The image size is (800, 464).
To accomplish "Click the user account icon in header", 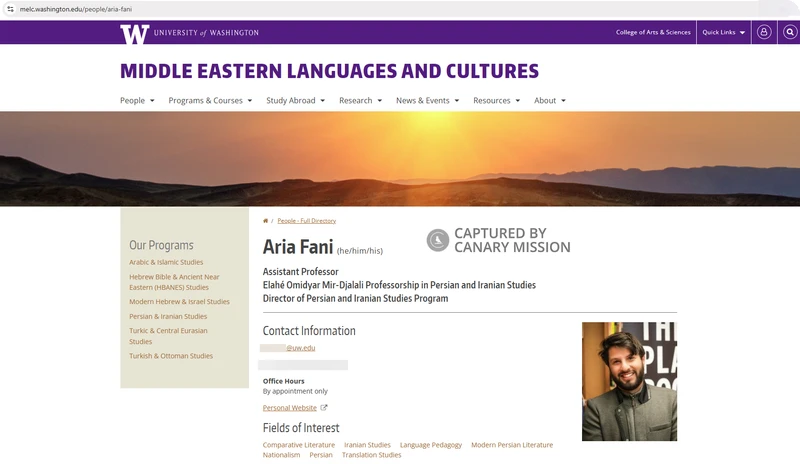I will click(764, 32).
